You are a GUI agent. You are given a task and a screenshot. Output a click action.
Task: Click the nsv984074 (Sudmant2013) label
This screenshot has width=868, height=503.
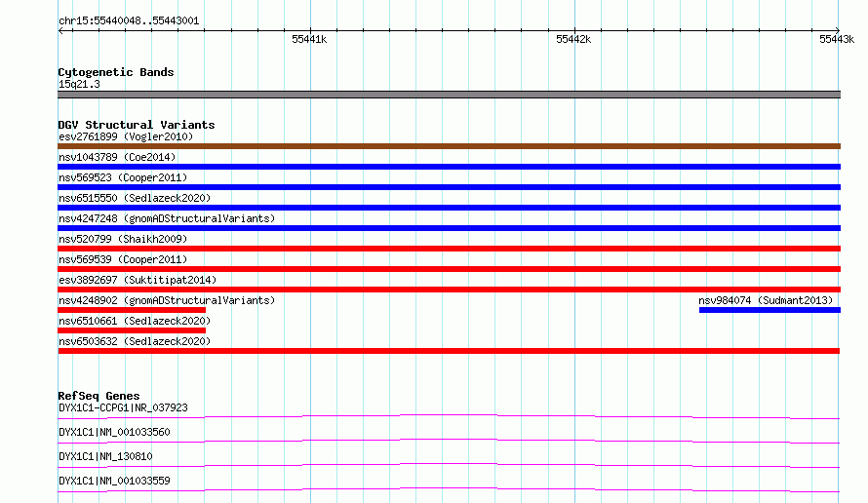pyautogui.click(x=766, y=300)
